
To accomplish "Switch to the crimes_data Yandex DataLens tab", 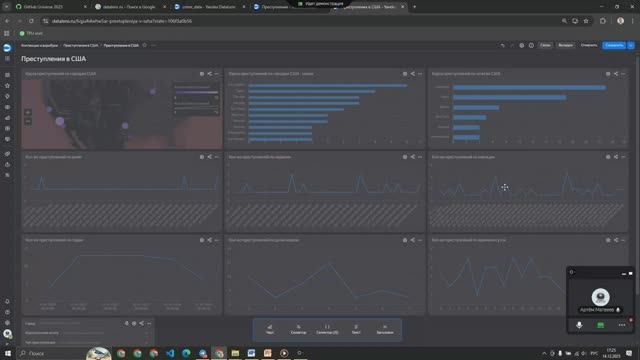I will point(209,7).
